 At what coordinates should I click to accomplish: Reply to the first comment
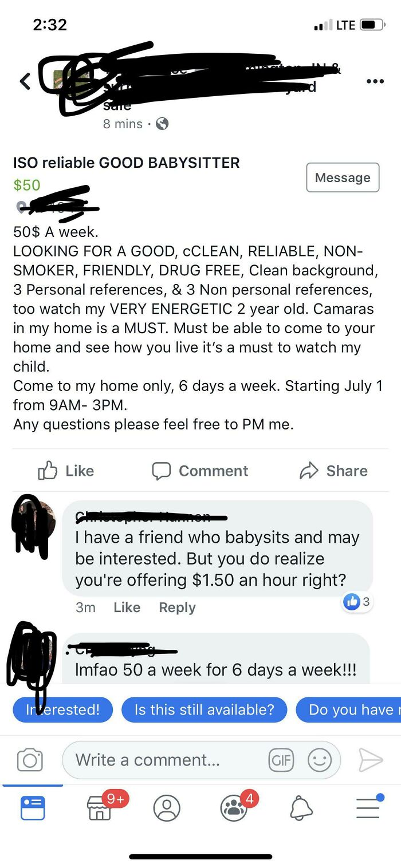[x=177, y=607]
